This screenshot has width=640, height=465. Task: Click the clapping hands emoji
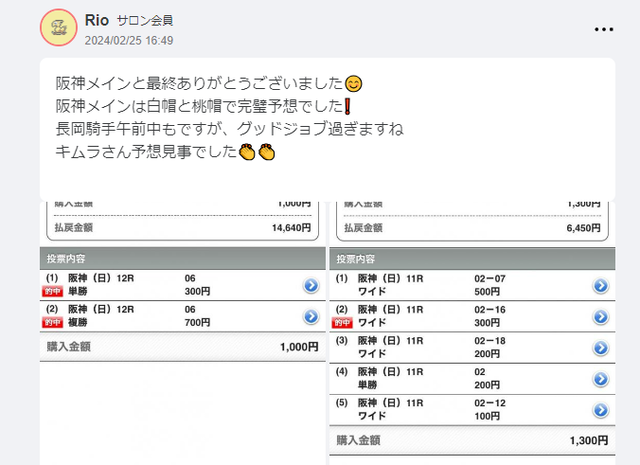pos(257,152)
